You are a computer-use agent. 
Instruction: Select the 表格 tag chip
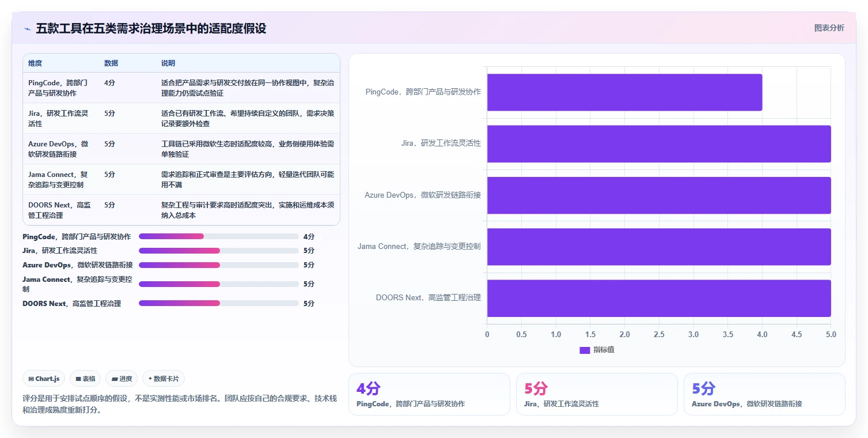point(85,379)
